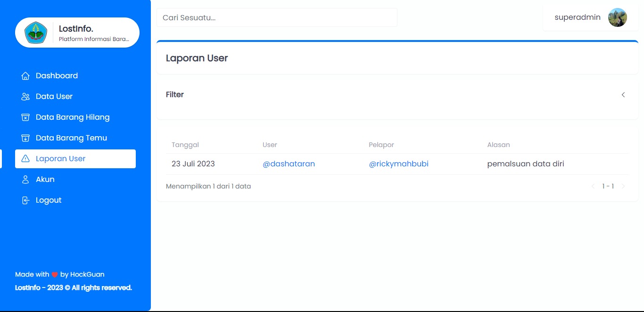644x312 pixels.
Task: Go to next page arrow in pagination
Action: [623, 186]
